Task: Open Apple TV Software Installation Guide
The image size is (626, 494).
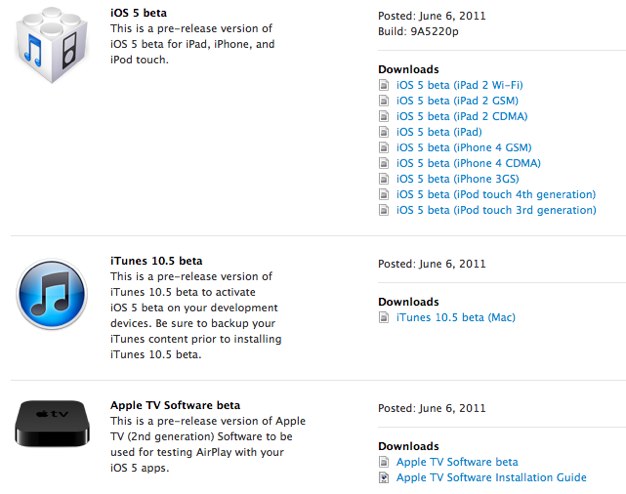Action: pyautogui.click(x=491, y=478)
